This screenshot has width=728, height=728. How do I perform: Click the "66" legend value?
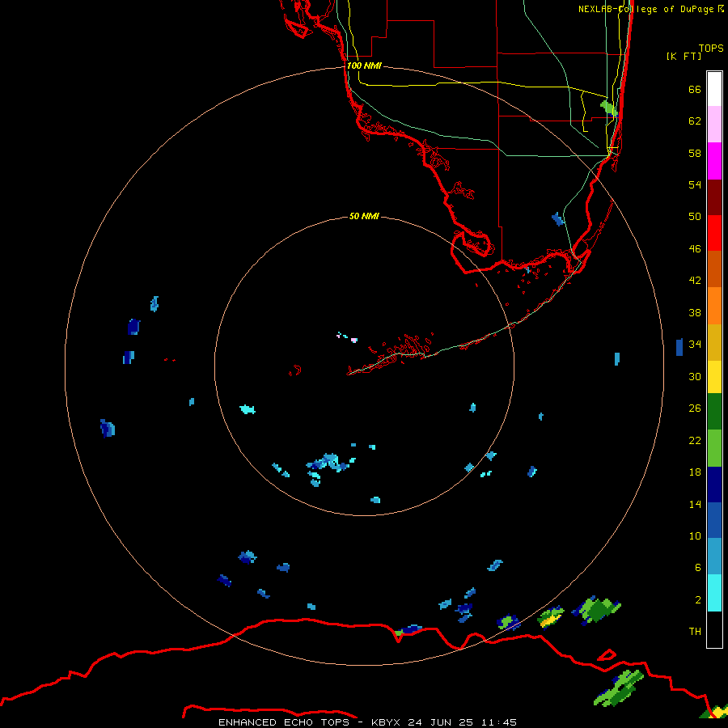click(695, 89)
